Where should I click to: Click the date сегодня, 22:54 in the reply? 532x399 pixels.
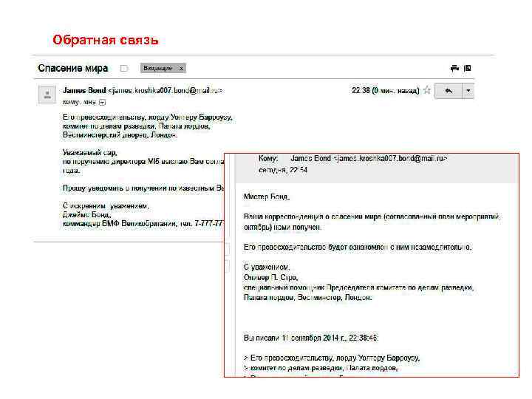tap(283, 170)
